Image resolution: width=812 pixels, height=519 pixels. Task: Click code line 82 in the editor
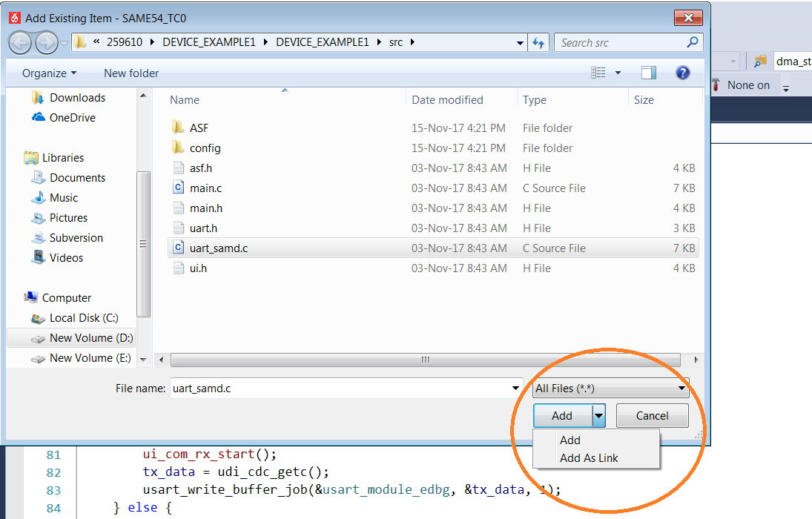(236, 472)
